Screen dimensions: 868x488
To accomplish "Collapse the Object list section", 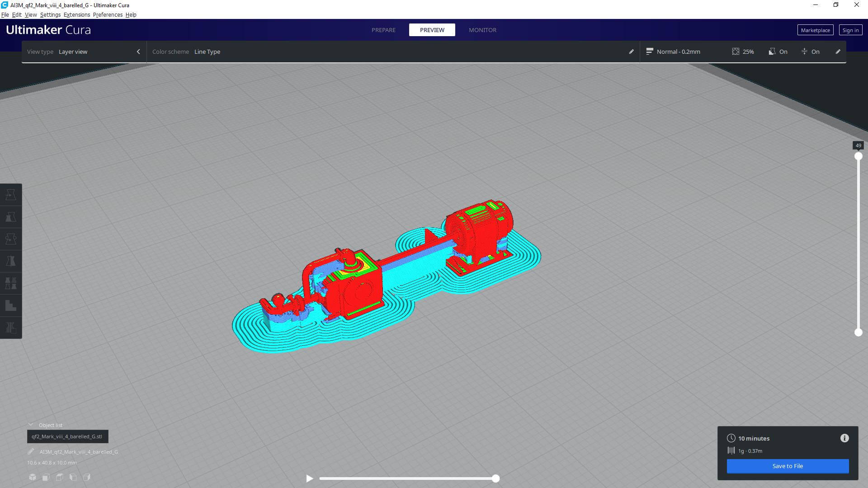I will pos(31,425).
